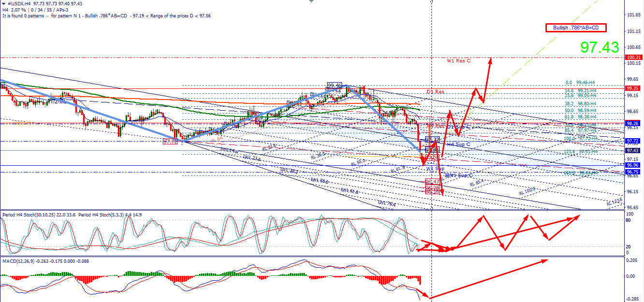Select the D1 Res resistance label

point(435,91)
